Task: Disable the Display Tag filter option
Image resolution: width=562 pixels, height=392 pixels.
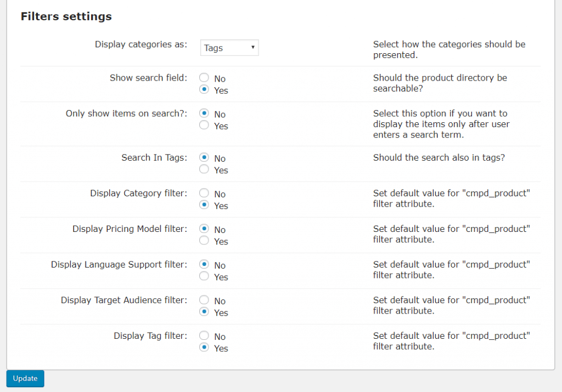Action: click(204, 336)
